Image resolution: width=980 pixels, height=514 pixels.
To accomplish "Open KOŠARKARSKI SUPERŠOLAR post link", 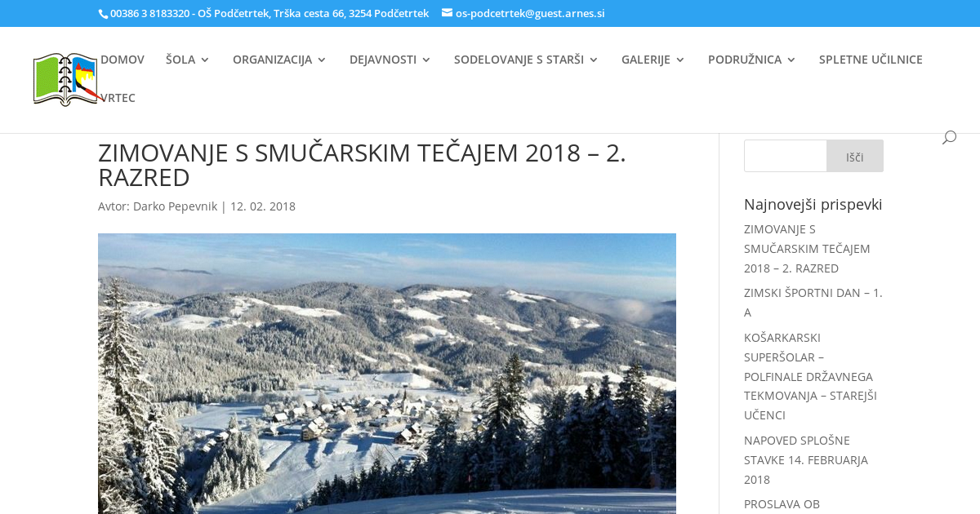I will coord(810,376).
